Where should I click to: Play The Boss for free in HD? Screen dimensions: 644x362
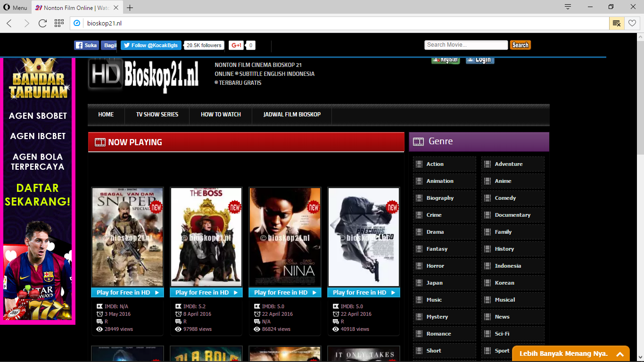click(206, 292)
